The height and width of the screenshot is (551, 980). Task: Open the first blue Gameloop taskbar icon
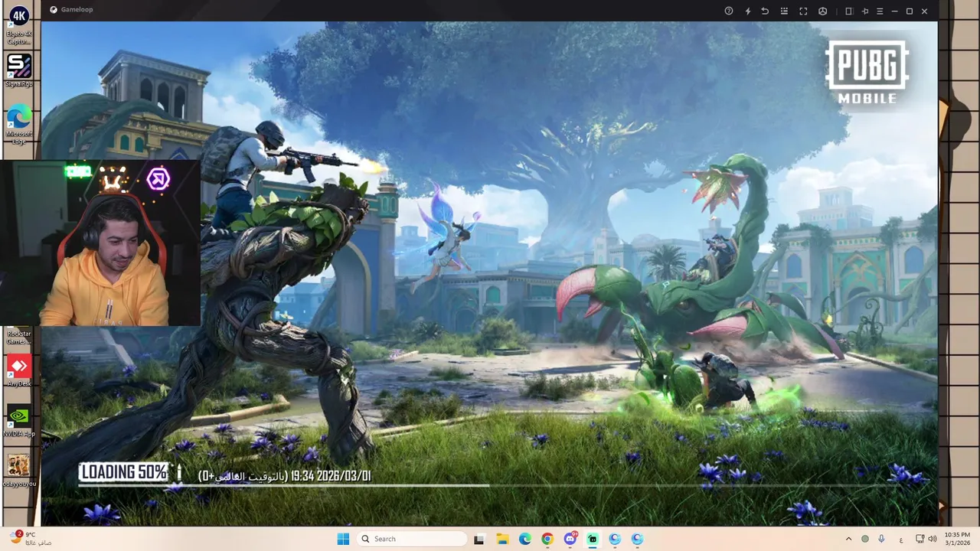pos(615,539)
